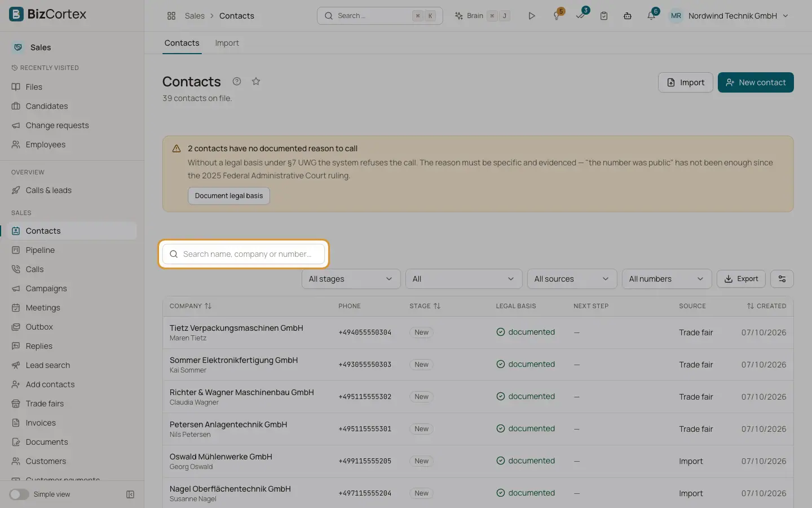Open Tietz Verpackungsmaschinen GmbH contact row
812x508 pixels.
(478, 332)
